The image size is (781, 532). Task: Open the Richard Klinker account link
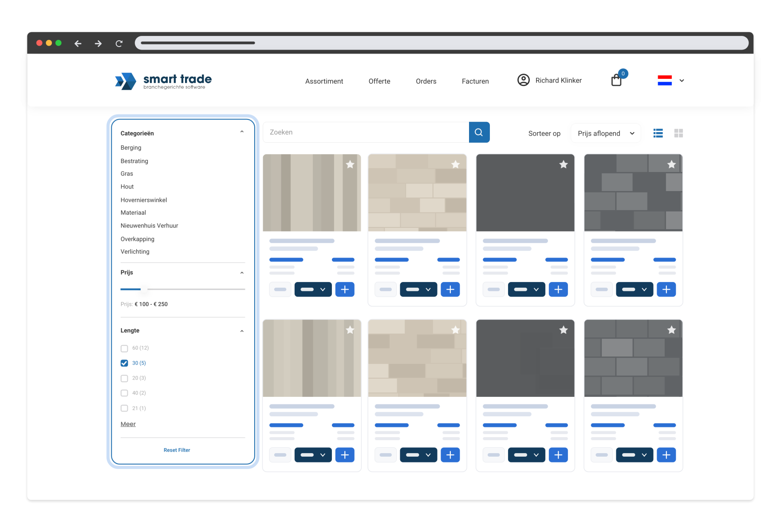558,80
